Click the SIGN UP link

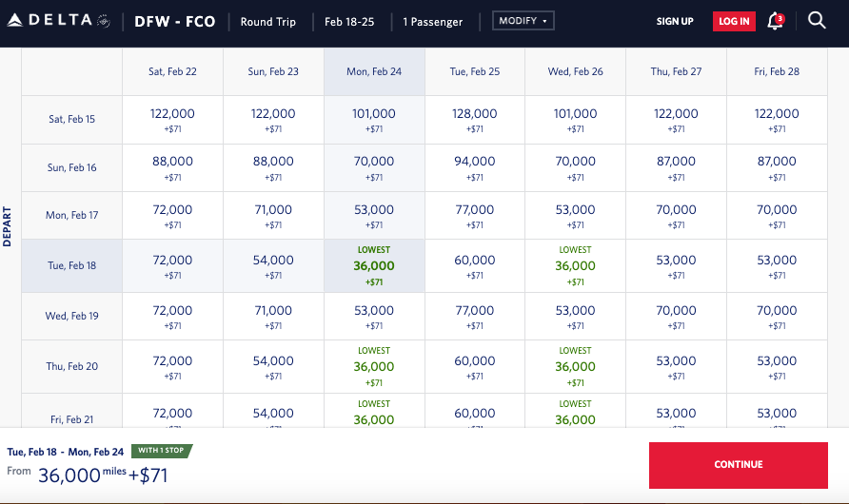(x=675, y=21)
